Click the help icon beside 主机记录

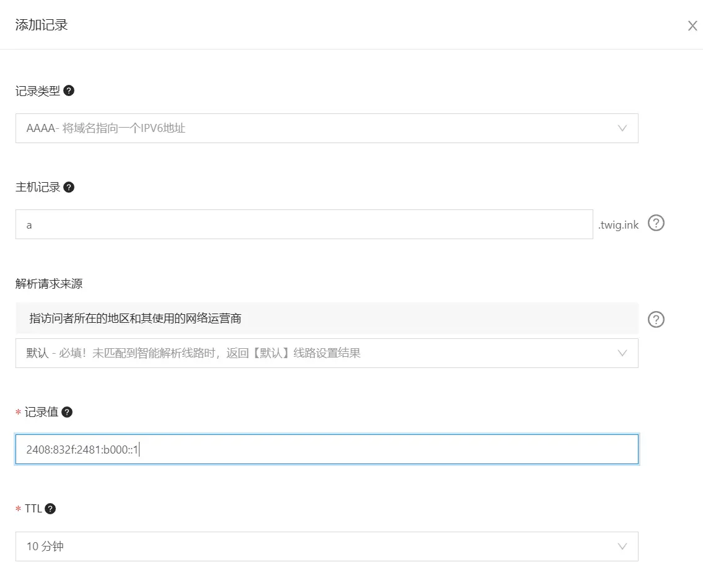pos(69,187)
